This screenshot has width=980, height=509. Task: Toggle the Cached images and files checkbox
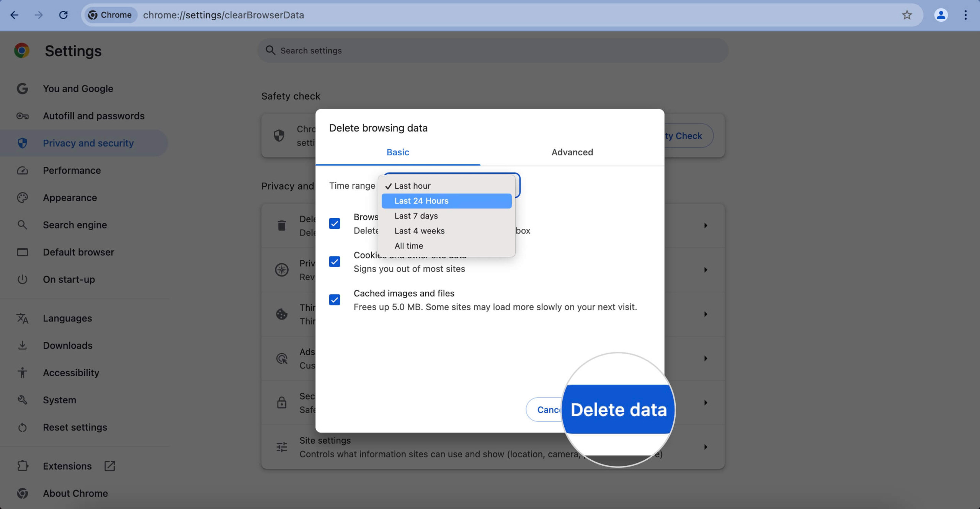point(335,300)
